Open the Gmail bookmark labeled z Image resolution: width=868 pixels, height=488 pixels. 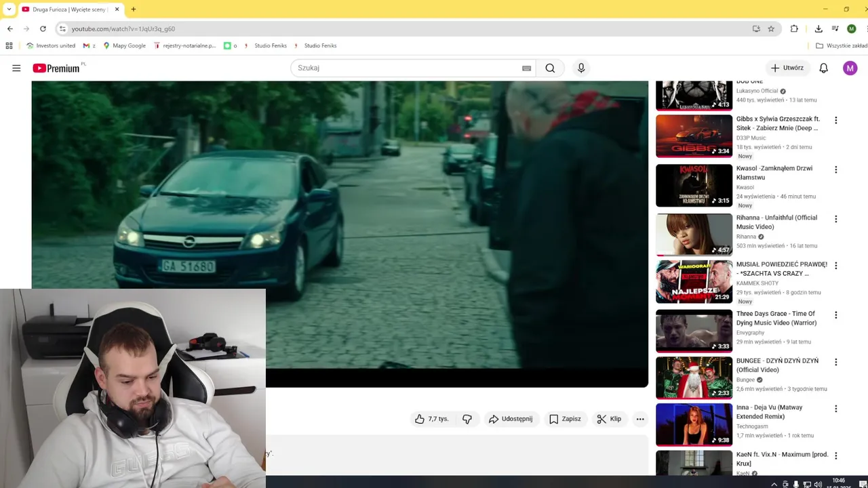click(89, 45)
